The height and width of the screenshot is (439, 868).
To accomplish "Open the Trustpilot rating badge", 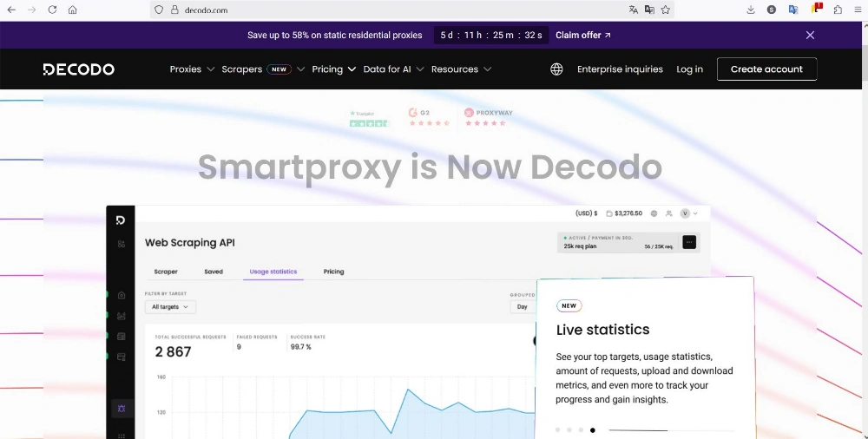I will (369, 119).
